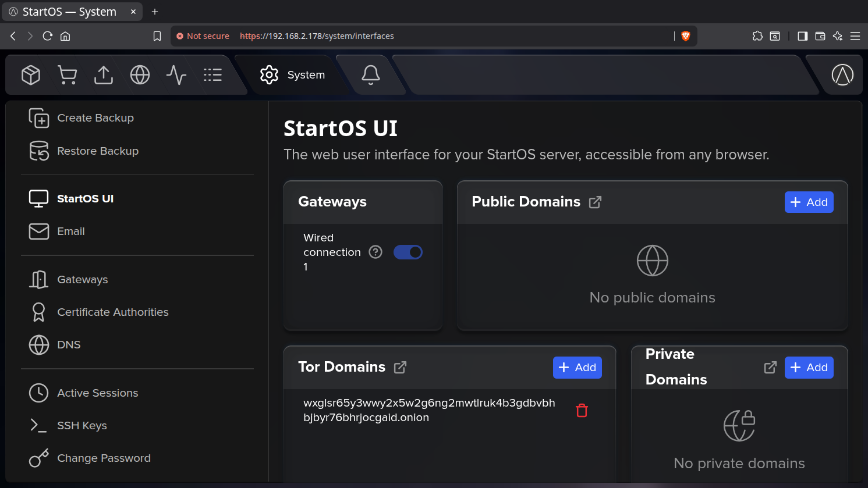Open the Logs list icon
Image resolution: width=868 pixels, height=488 pixels.
pos(212,74)
